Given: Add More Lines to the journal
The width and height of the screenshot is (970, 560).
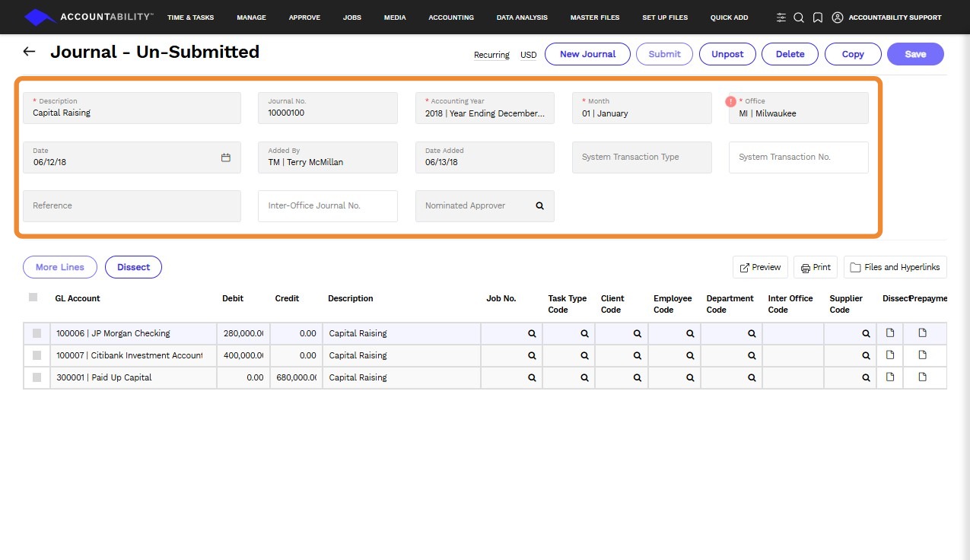Looking at the screenshot, I should [x=60, y=267].
